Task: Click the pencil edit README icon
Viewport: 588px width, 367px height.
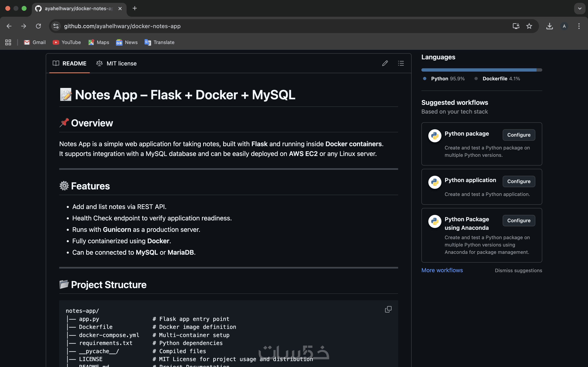Action: [385, 63]
